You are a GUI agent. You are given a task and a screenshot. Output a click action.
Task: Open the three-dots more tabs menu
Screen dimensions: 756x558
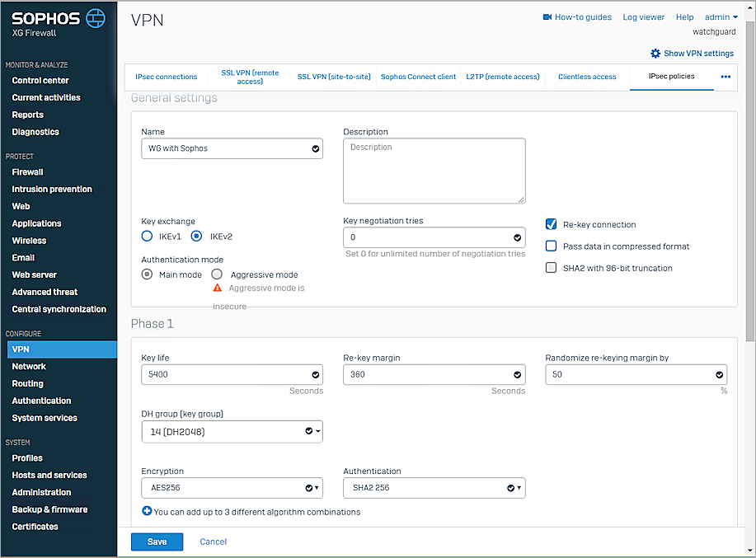point(725,77)
